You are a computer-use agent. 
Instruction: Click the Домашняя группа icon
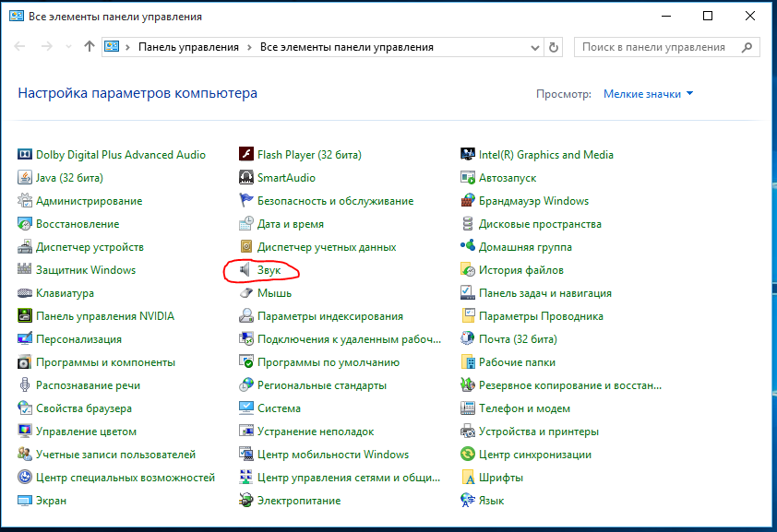click(x=468, y=246)
